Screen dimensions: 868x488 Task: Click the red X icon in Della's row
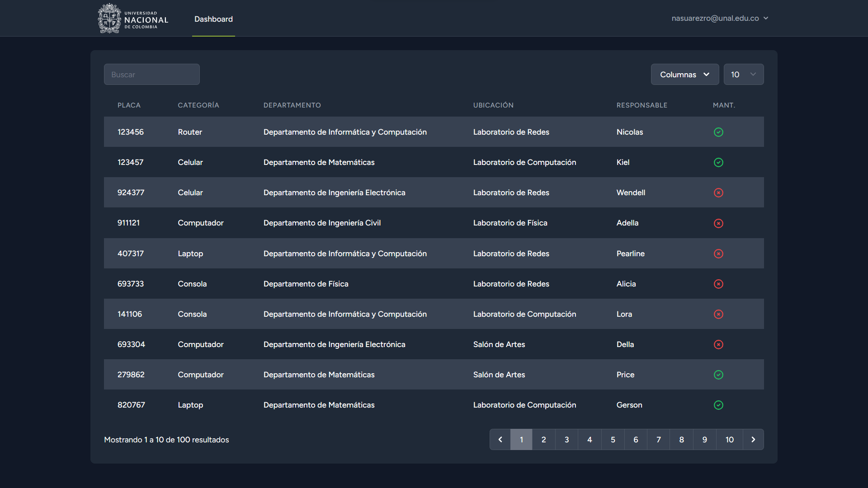pos(718,344)
